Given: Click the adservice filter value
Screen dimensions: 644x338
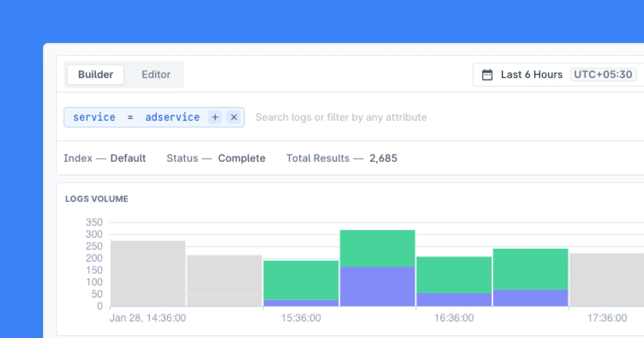Looking at the screenshot, I should (172, 117).
